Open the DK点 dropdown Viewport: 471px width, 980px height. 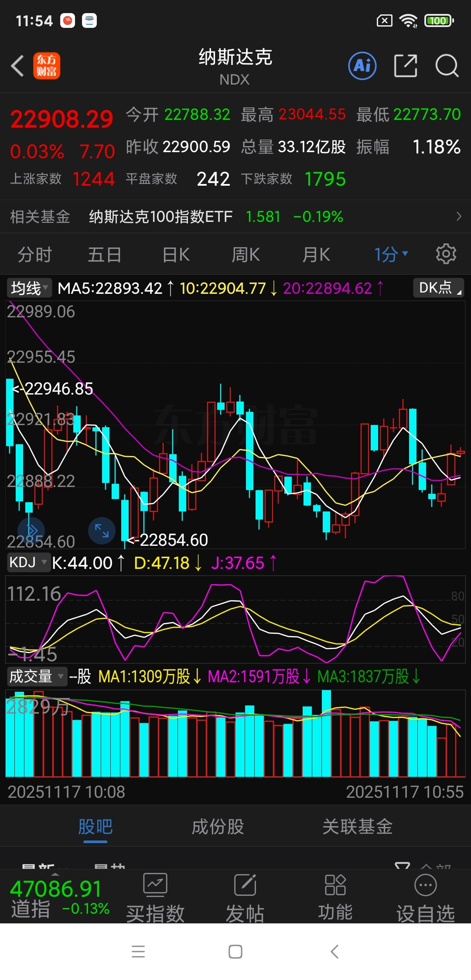point(438,288)
